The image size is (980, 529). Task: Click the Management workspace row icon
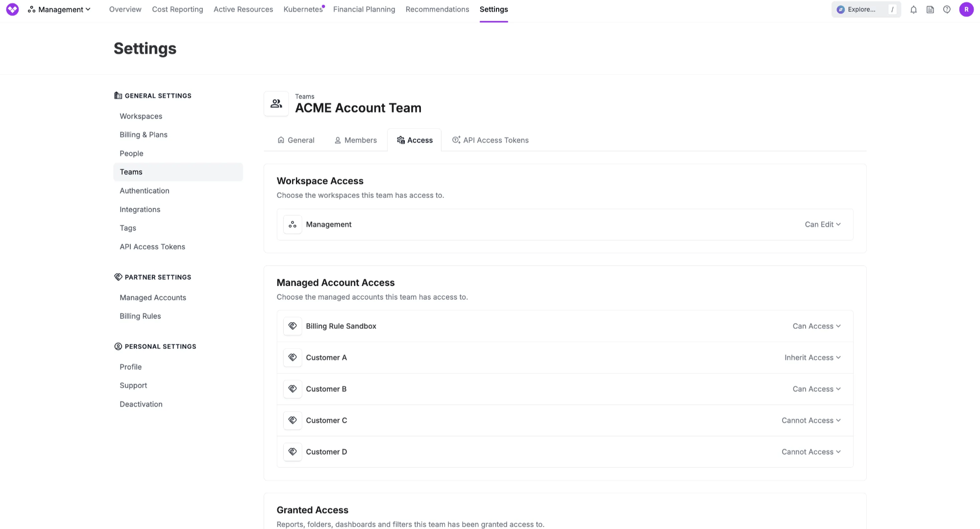(293, 224)
